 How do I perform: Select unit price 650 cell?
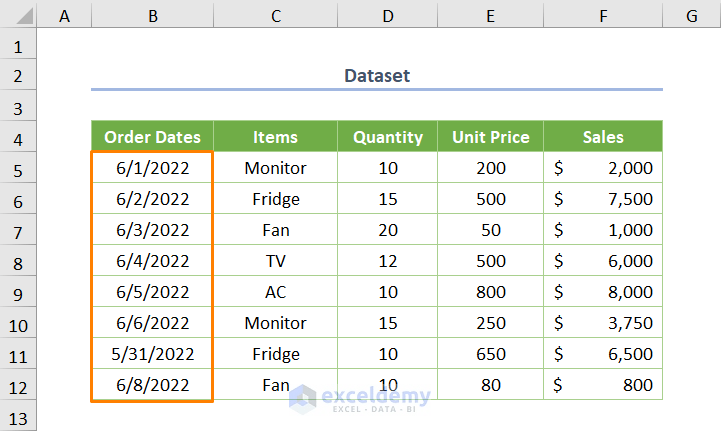pos(491,353)
